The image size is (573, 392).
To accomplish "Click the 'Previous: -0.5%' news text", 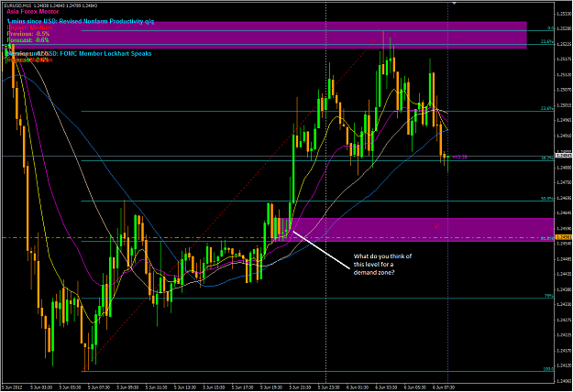I will pyautogui.click(x=28, y=34).
